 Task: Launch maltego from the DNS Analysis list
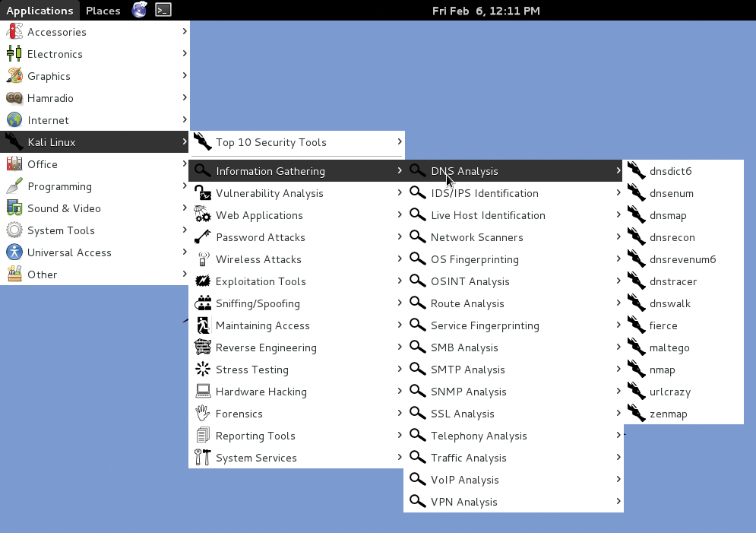[x=668, y=347]
